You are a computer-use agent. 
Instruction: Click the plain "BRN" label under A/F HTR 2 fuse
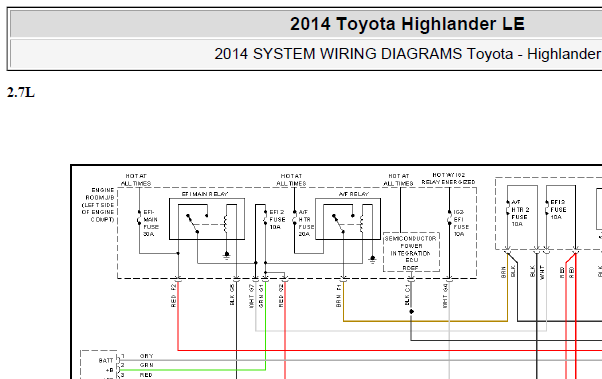tap(503, 272)
